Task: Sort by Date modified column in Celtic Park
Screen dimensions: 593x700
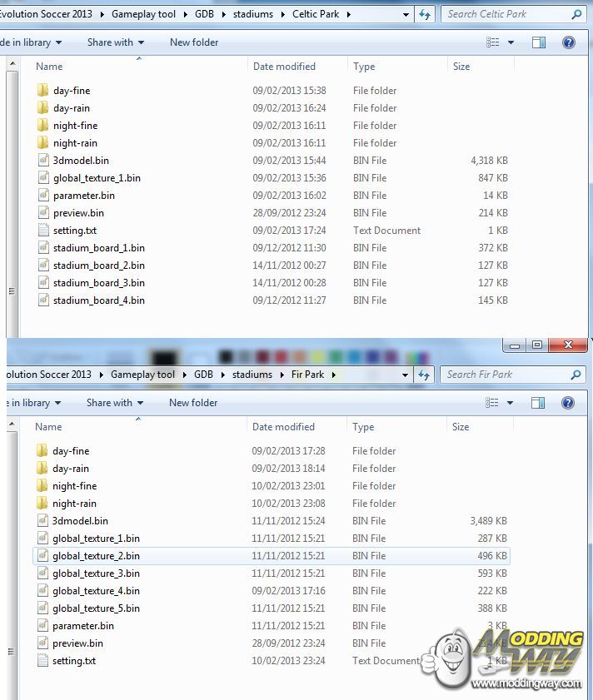Action: 284,67
